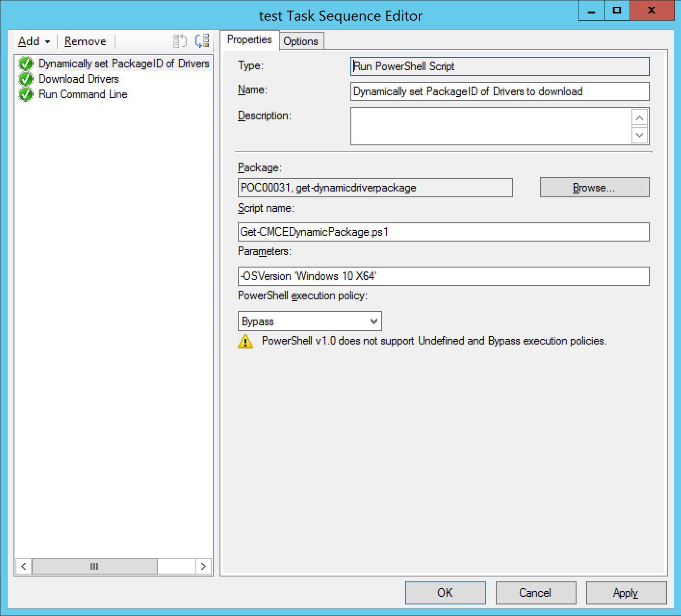681x616 pixels.
Task: Select the Run Command Line step
Action: (x=83, y=94)
